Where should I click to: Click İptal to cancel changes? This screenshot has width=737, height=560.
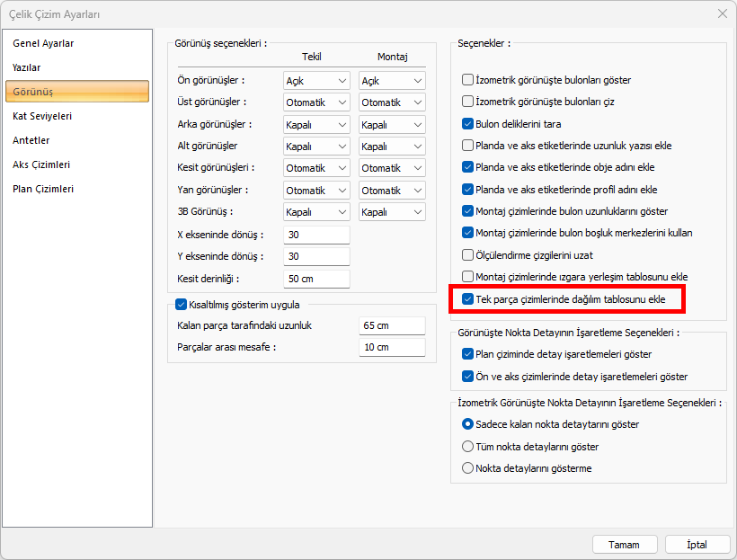697,545
